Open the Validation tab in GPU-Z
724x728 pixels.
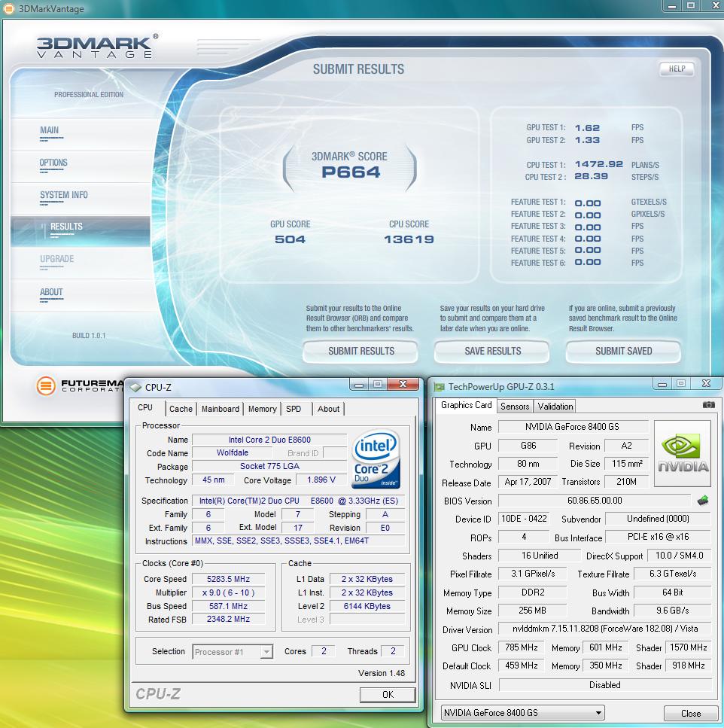(x=555, y=407)
